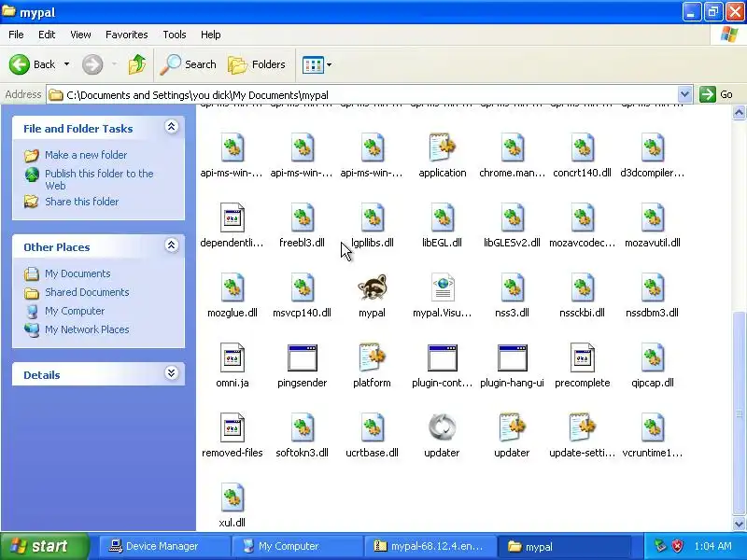
Task: Select the softokn3.dll icon
Action: [302, 427]
